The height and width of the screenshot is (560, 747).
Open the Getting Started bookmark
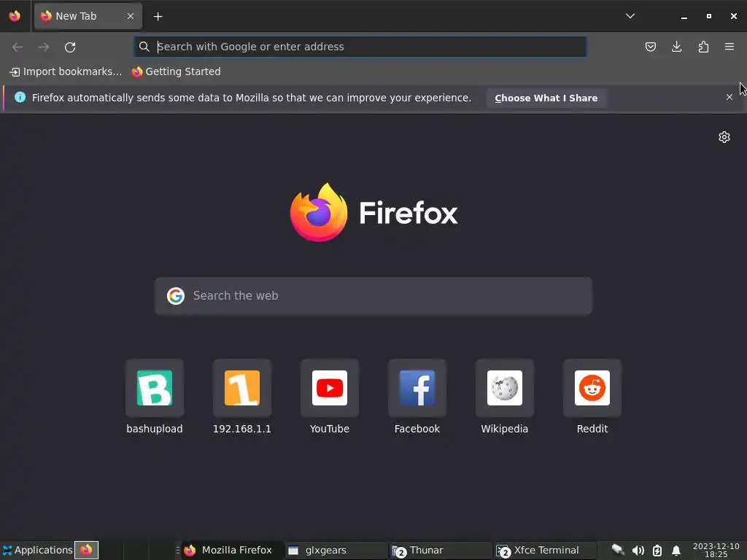click(177, 71)
